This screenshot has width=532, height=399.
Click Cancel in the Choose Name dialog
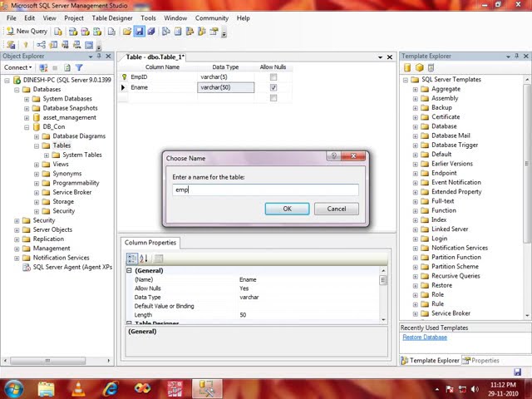pyautogui.click(x=336, y=209)
